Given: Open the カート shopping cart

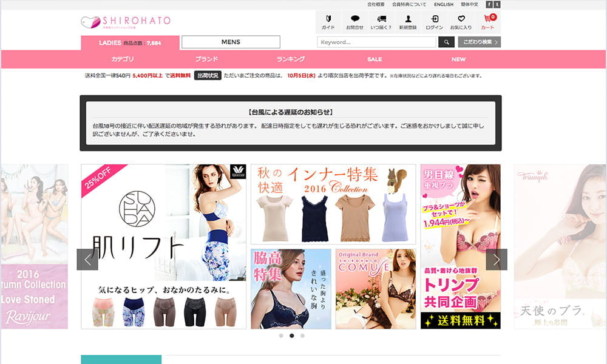Looking at the screenshot, I should 488,22.
